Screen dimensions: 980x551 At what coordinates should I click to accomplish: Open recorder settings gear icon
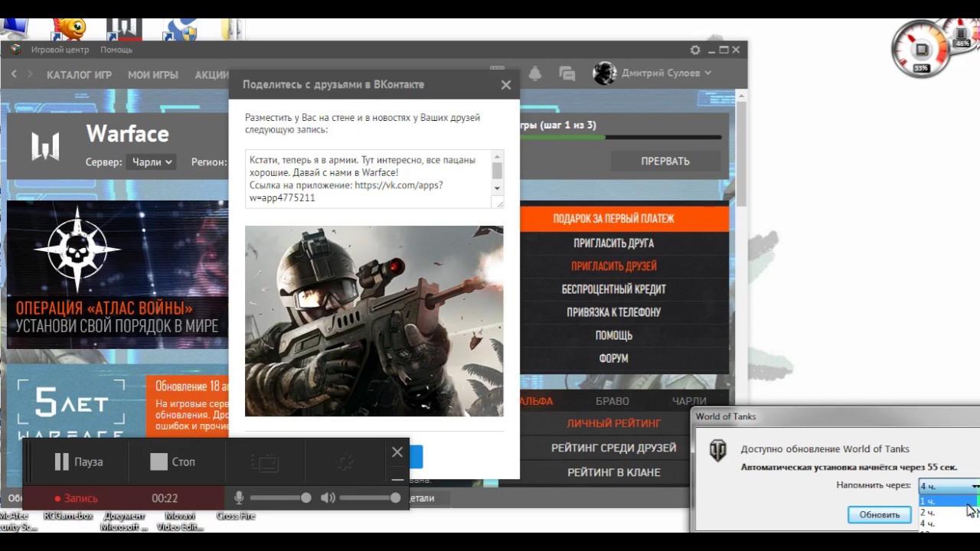point(345,462)
